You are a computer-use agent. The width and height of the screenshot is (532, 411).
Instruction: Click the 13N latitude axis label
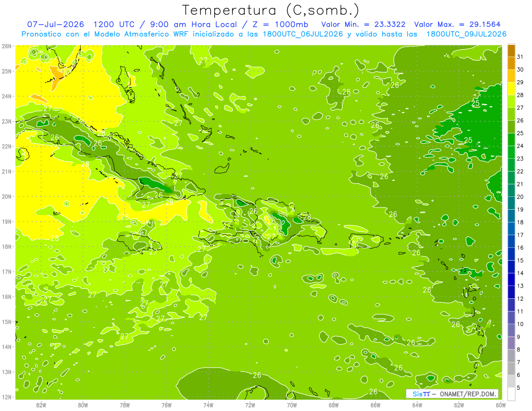[7, 372]
